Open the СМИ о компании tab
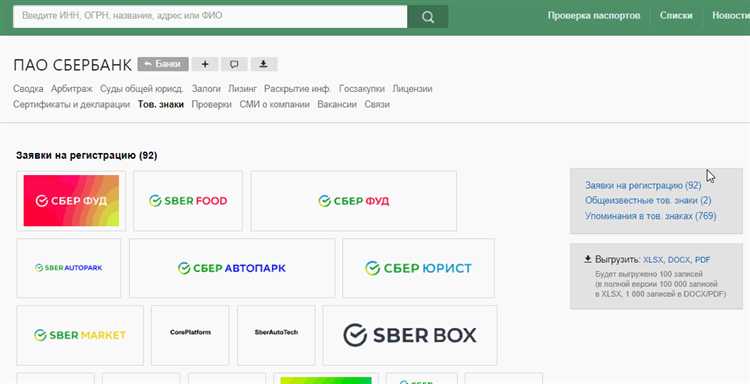This screenshot has width=750, height=384. (x=275, y=104)
